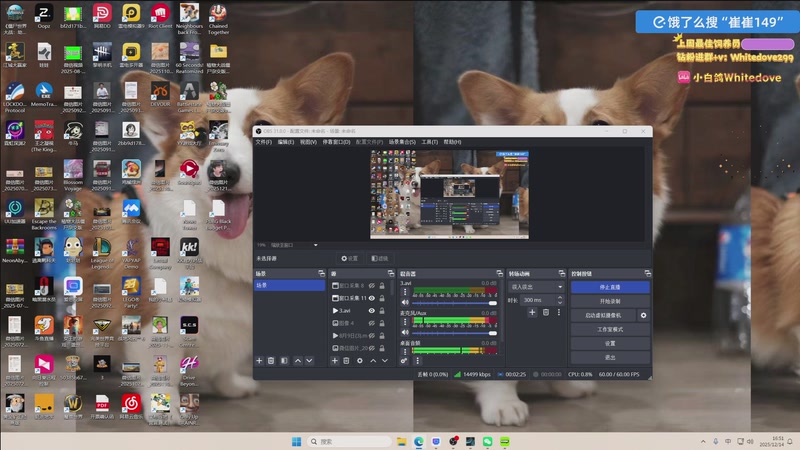Open source properties gear icon in sources panel
The image size is (800, 450).
point(359,360)
